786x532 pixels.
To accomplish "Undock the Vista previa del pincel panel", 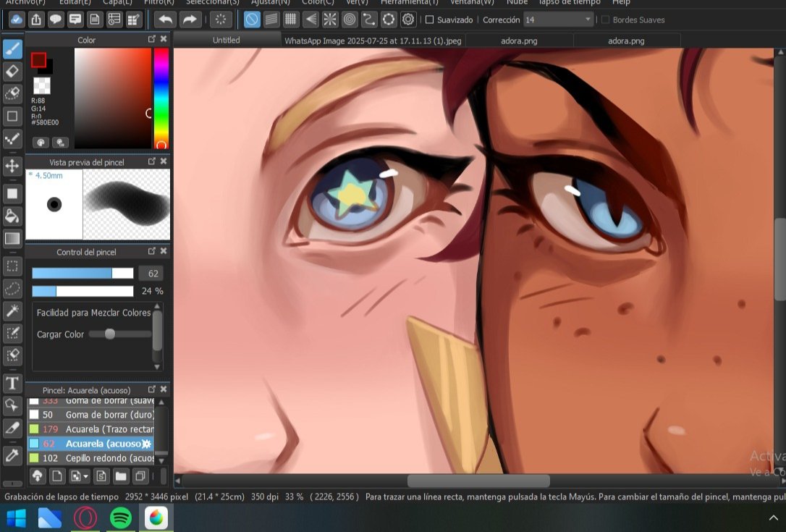I will (152, 161).
